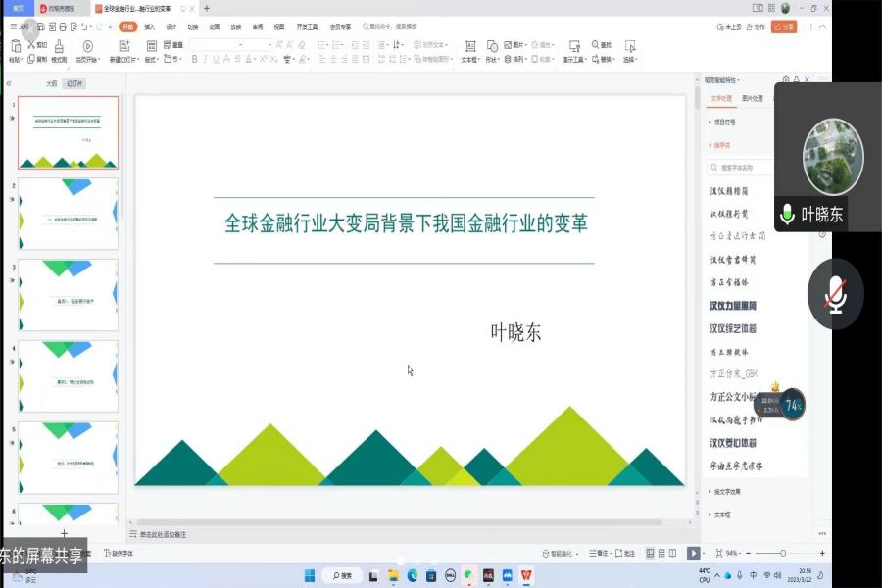This screenshot has width=882, height=588.
Task: Open the font size dropdown
Action: 268,44
